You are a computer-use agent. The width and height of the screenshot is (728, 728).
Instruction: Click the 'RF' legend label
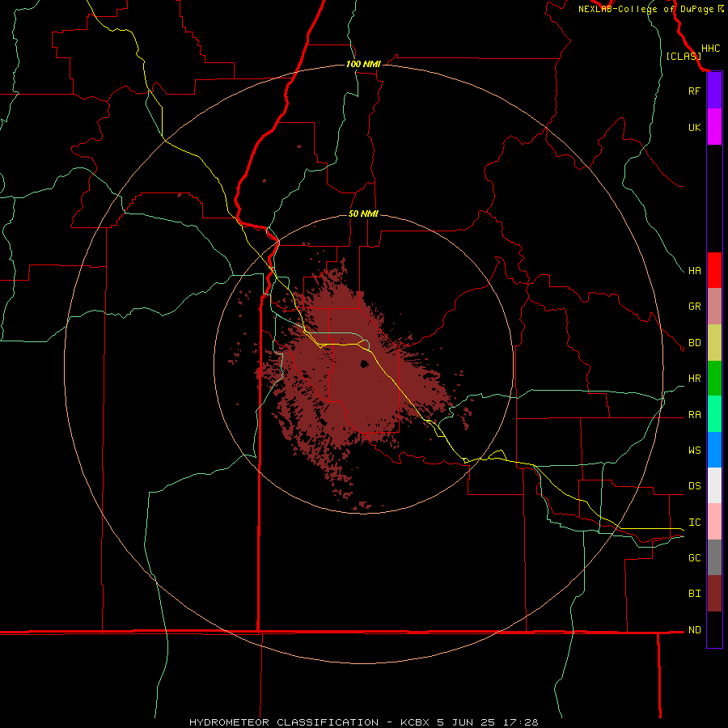coord(694,91)
